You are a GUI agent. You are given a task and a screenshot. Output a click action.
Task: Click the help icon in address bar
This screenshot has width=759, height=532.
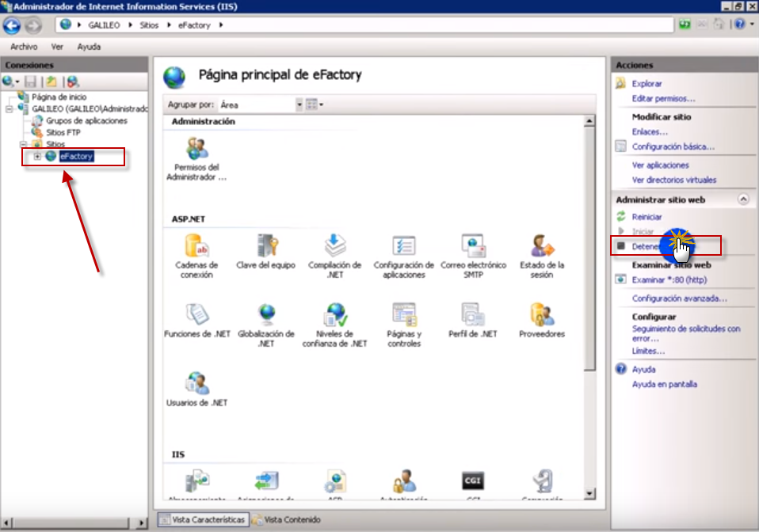tap(740, 24)
